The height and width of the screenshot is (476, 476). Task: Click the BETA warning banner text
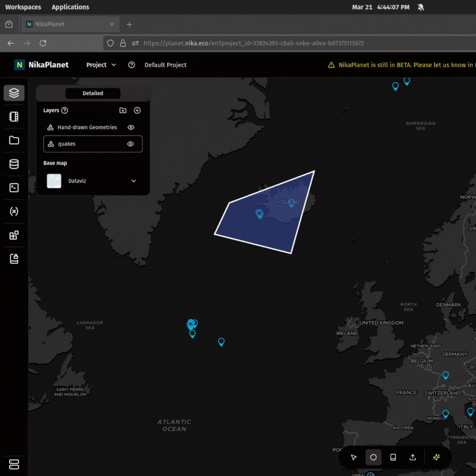pyautogui.click(x=407, y=65)
